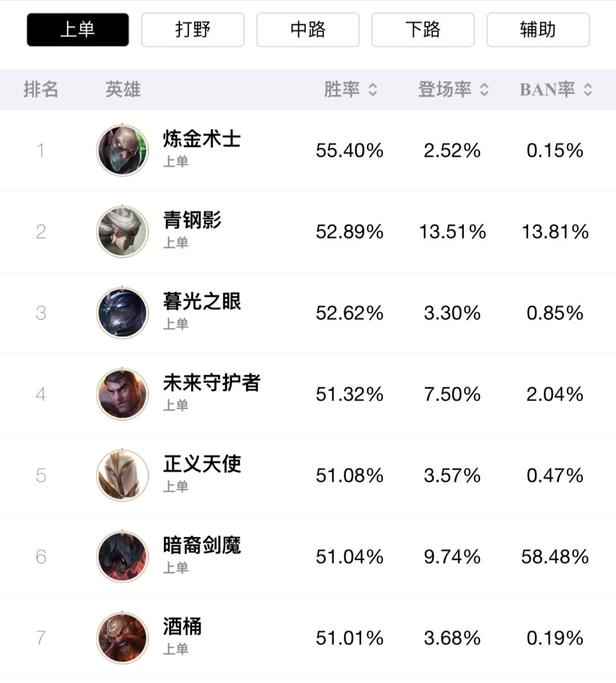
Task: Switch to the 下路 tab
Action: pos(423,30)
